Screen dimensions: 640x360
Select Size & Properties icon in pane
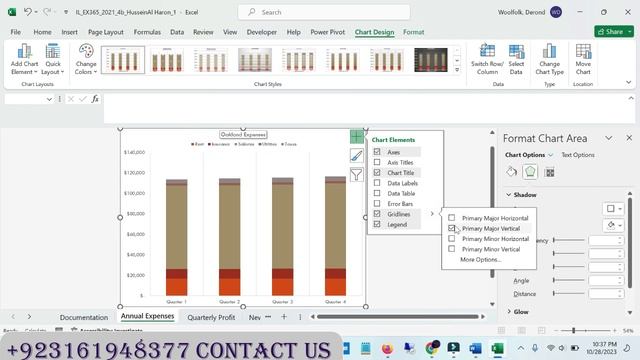[x=550, y=172]
